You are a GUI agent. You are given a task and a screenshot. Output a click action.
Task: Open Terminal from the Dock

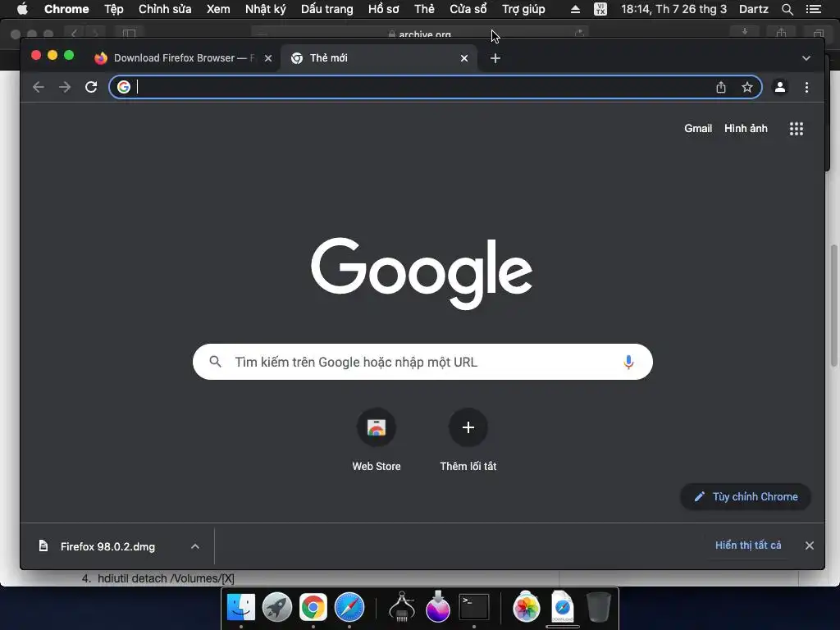pos(474,608)
